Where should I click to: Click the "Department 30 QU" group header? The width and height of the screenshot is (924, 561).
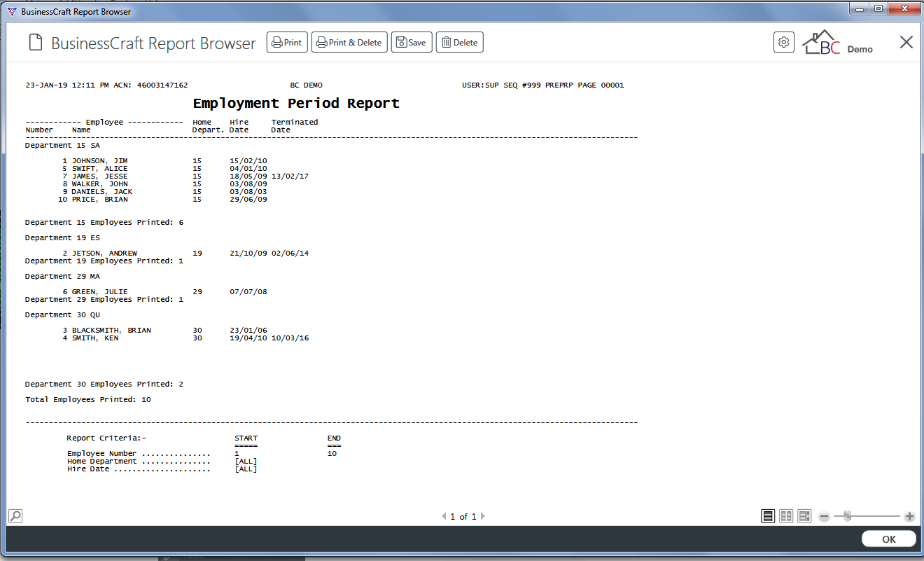click(x=62, y=315)
